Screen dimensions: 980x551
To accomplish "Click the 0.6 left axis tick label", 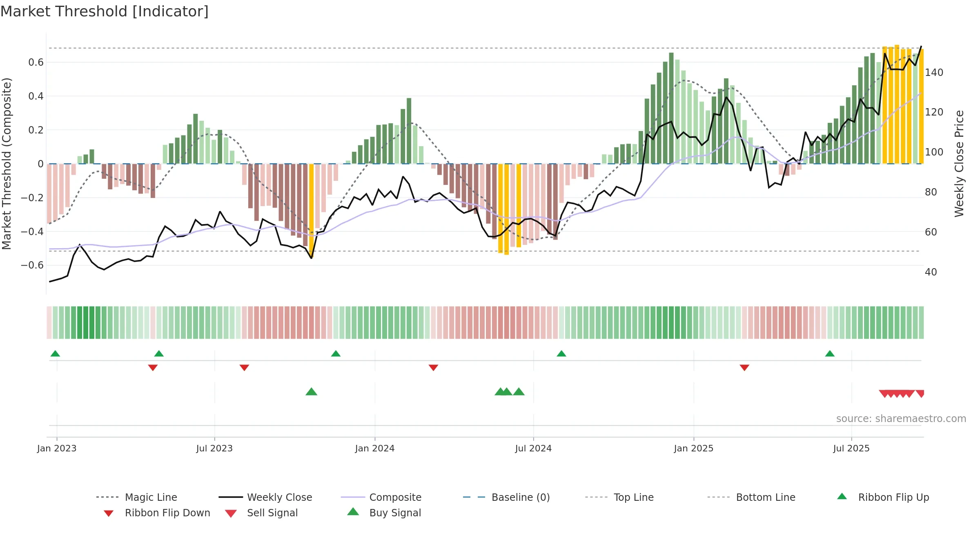I will (36, 62).
